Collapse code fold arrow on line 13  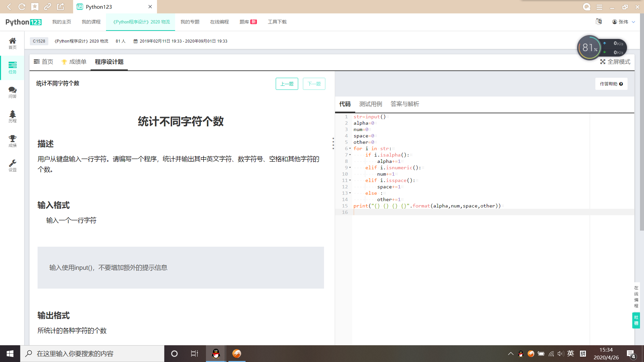(x=350, y=193)
